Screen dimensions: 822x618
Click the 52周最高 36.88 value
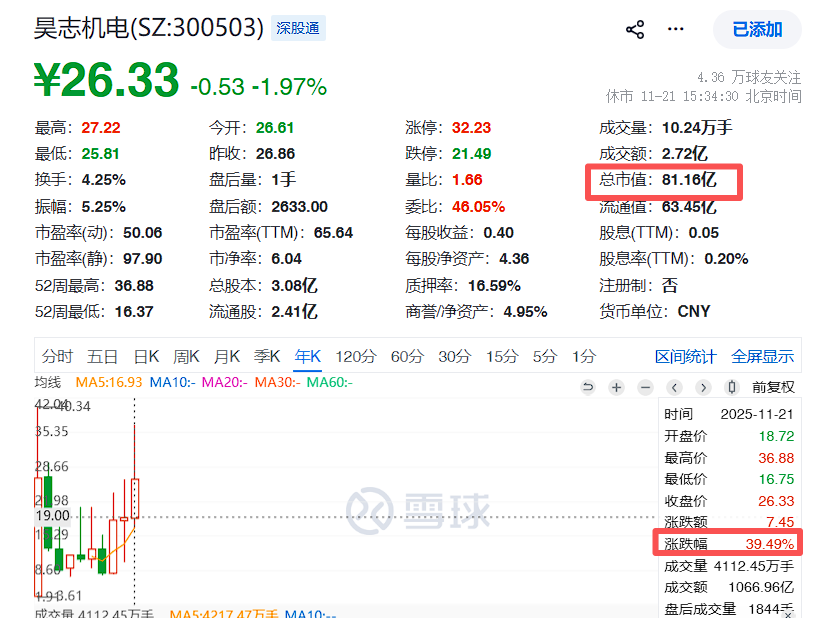coord(134,286)
